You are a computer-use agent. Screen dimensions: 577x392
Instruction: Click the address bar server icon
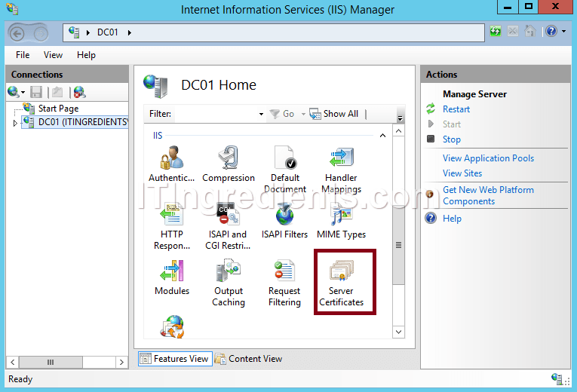point(74,32)
